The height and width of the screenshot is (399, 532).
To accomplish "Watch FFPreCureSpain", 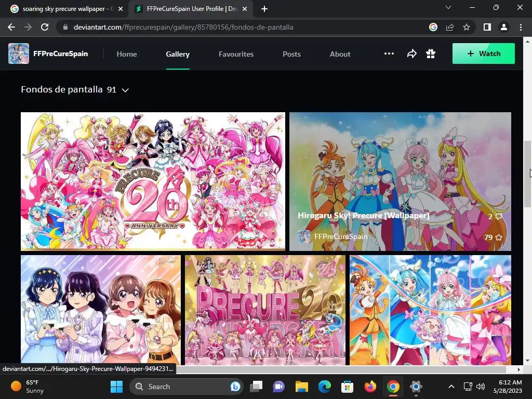I will click(x=484, y=54).
